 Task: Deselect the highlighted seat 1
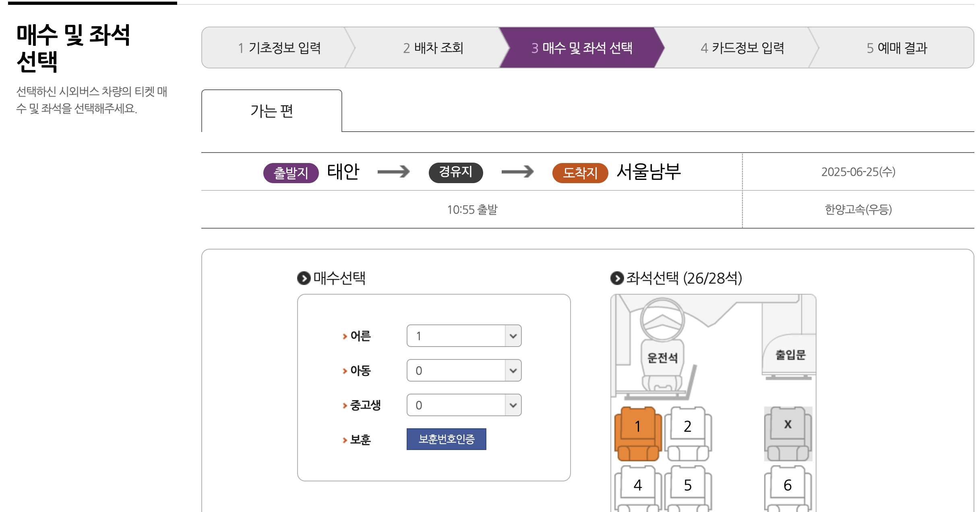point(637,426)
